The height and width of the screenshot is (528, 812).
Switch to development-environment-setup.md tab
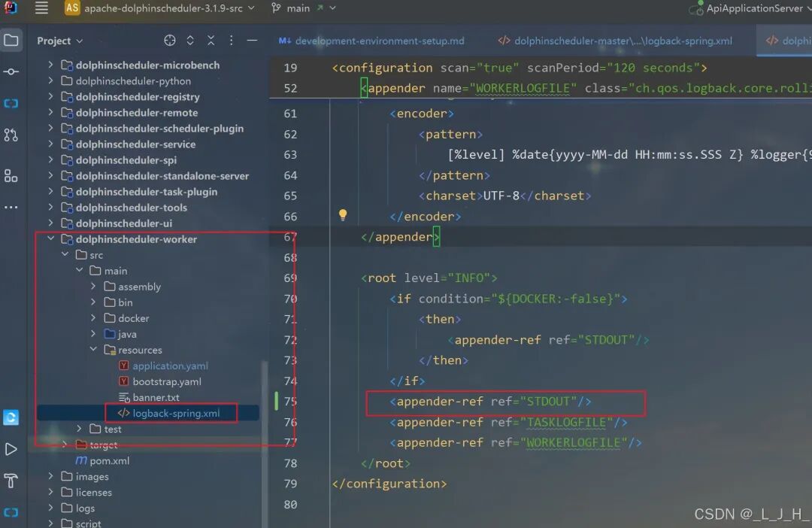372,41
